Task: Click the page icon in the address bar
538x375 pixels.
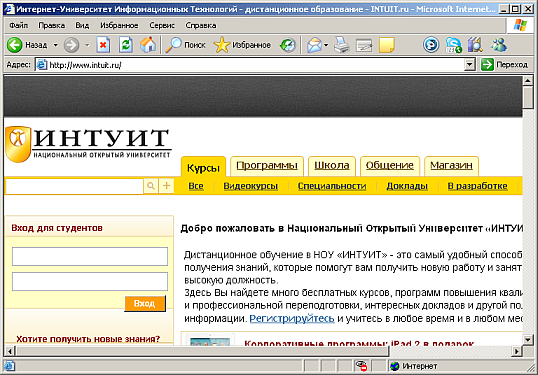Action: coord(42,65)
